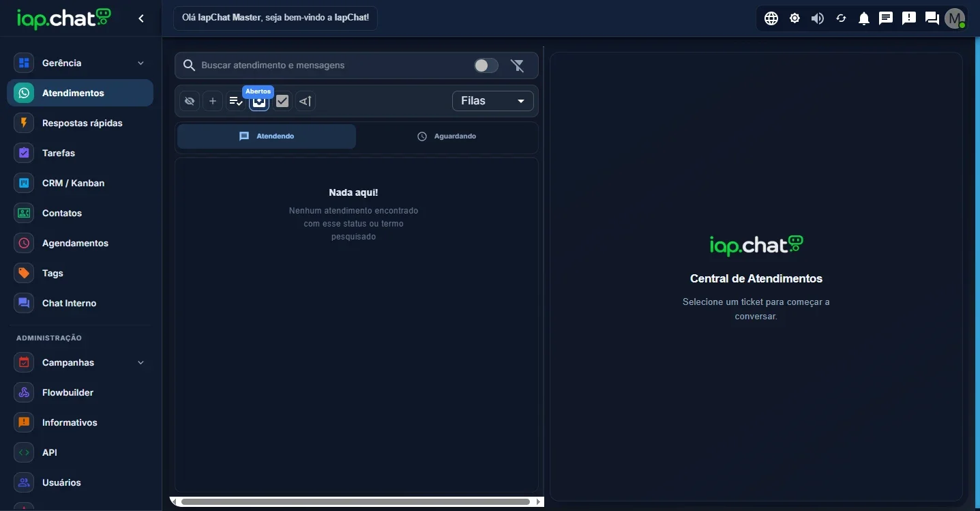
Task: Click the 'Central de Atendimentos' heading
Action: [756, 278]
